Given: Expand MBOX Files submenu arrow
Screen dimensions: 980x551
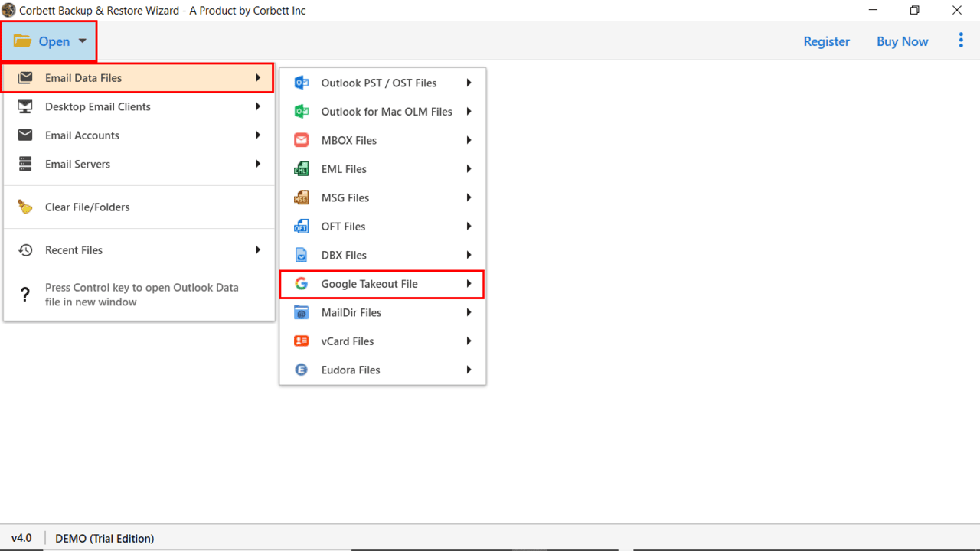Looking at the screenshot, I should [x=469, y=140].
